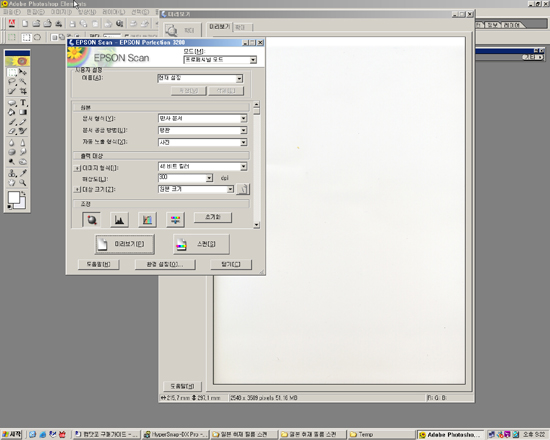This screenshot has width=550, height=440.
Task: Open the Image menu in Photoshop Elements
Action: pyautogui.click(x=61, y=12)
